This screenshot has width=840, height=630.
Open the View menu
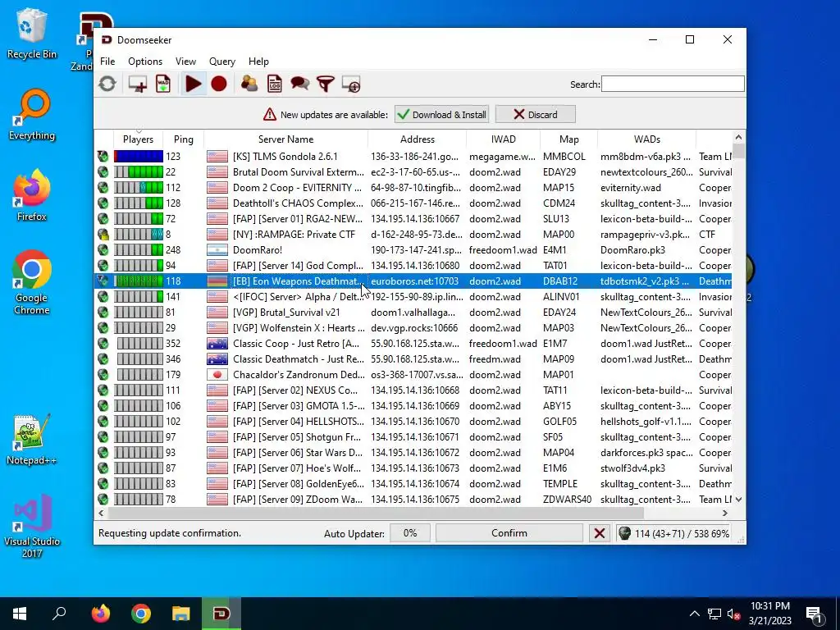pyautogui.click(x=185, y=62)
